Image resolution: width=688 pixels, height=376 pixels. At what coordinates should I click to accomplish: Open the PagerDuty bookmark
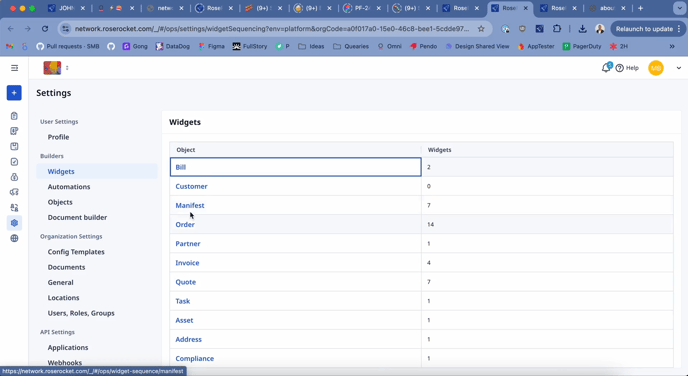(x=582, y=46)
